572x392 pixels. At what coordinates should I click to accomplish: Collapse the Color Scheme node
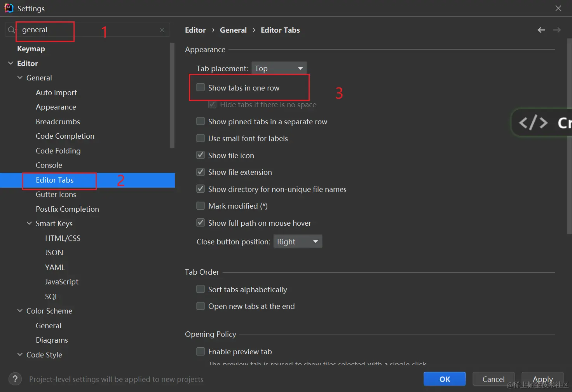pyautogui.click(x=20, y=311)
